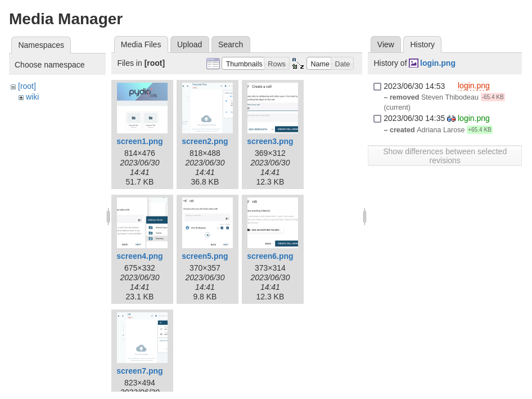Open the Upload tab
The height and width of the screenshot is (399, 532).
coord(190,44)
